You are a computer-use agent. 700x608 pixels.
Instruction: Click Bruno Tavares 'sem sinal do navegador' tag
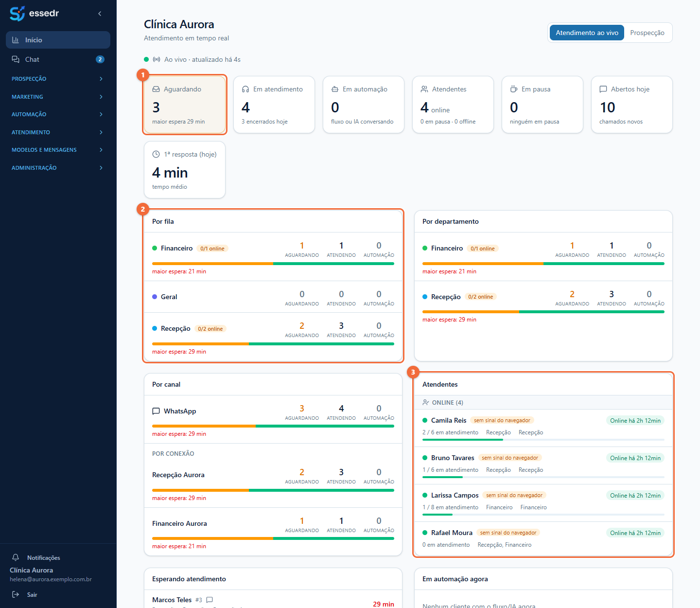(510, 458)
